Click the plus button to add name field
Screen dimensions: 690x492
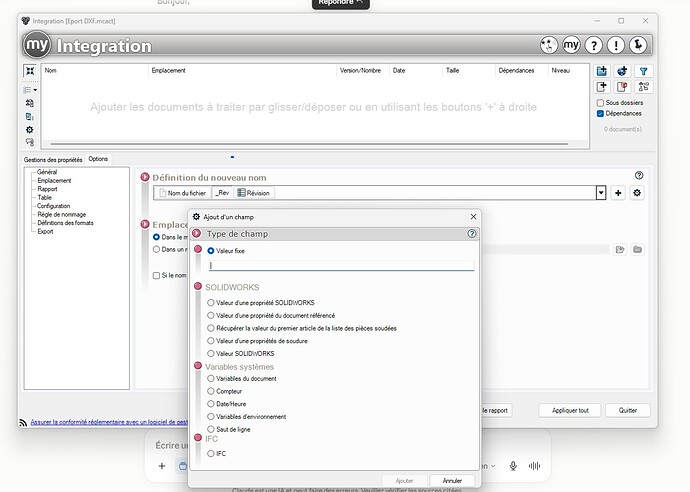coord(618,193)
